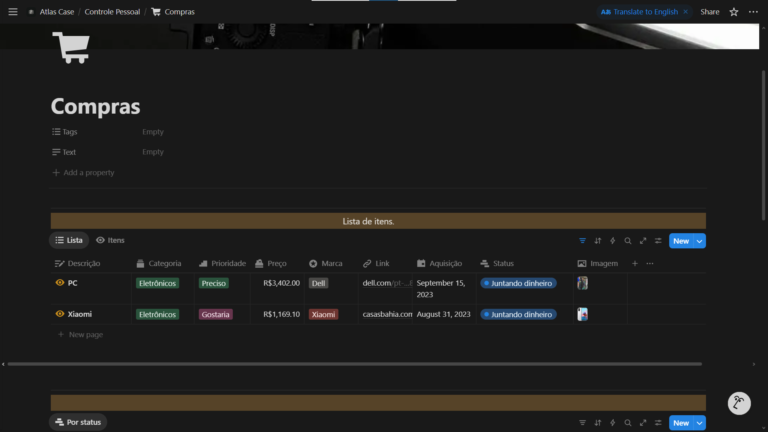Open automations via the lightning bolt icon

pos(613,241)
